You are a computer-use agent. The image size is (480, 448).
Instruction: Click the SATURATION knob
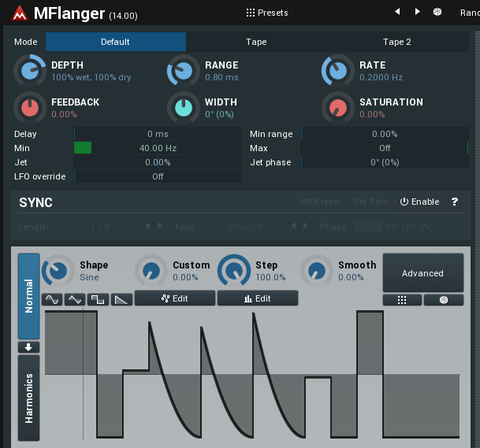click(338, 108)
